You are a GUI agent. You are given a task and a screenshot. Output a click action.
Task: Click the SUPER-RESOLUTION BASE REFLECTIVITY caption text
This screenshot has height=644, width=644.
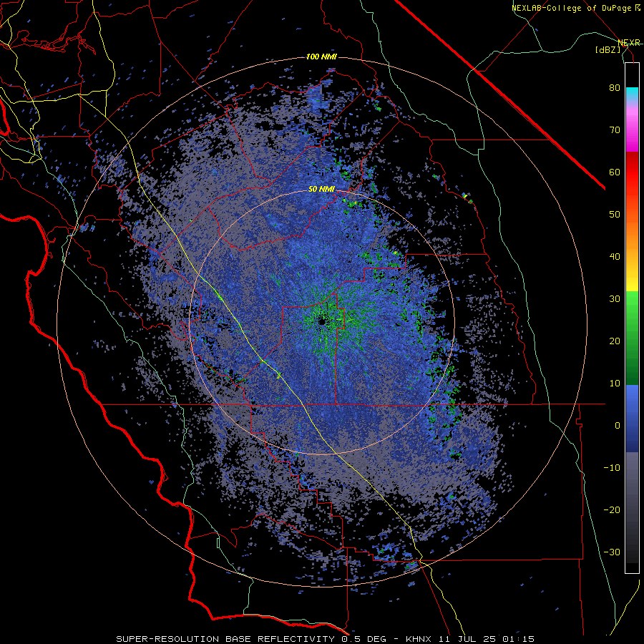pyautogui.click(x=225, y=639)
